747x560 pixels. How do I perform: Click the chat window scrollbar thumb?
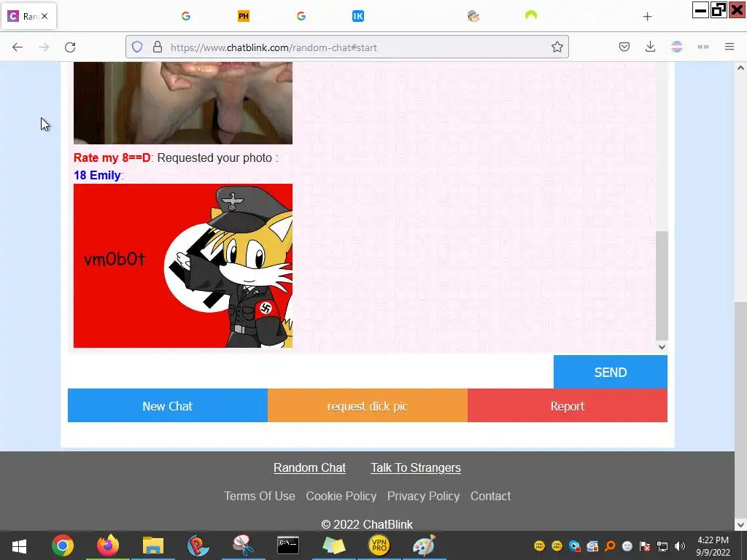coord(662,286)
